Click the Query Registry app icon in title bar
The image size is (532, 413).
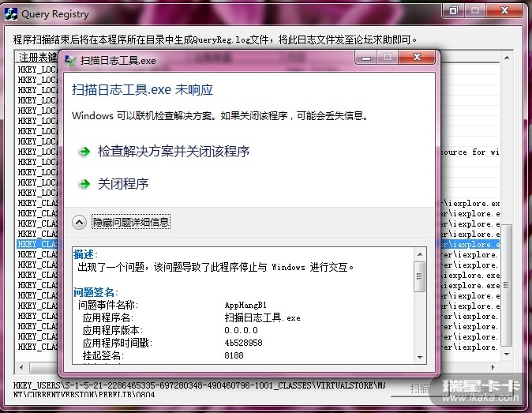tap(11, 13)
